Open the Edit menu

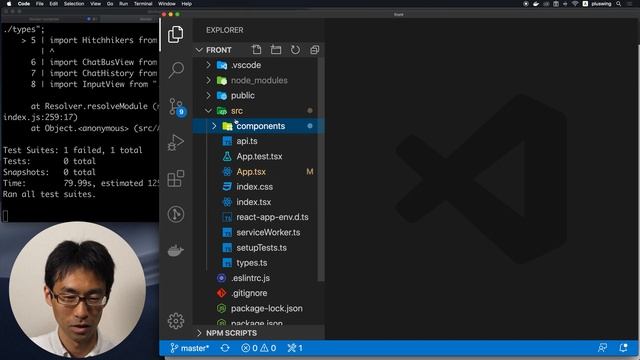(x=53, y=4)
